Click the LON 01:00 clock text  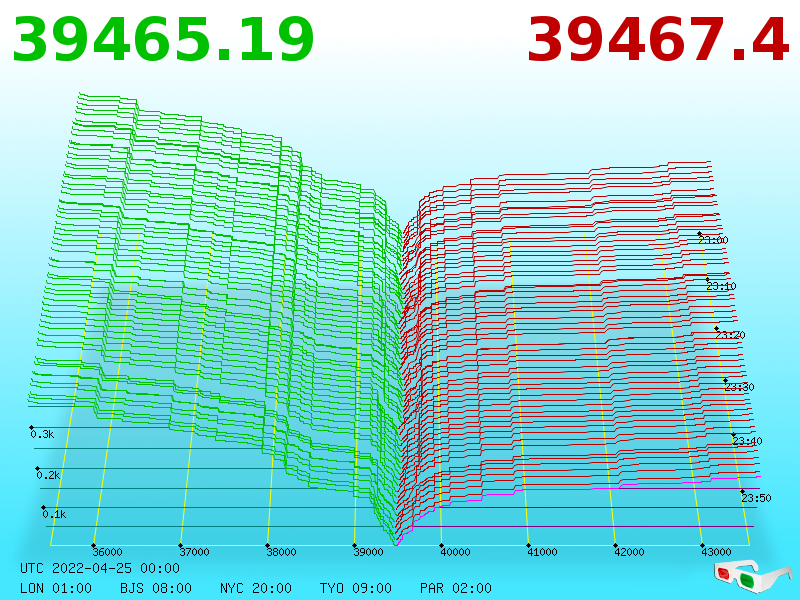(x=56, y=588)
